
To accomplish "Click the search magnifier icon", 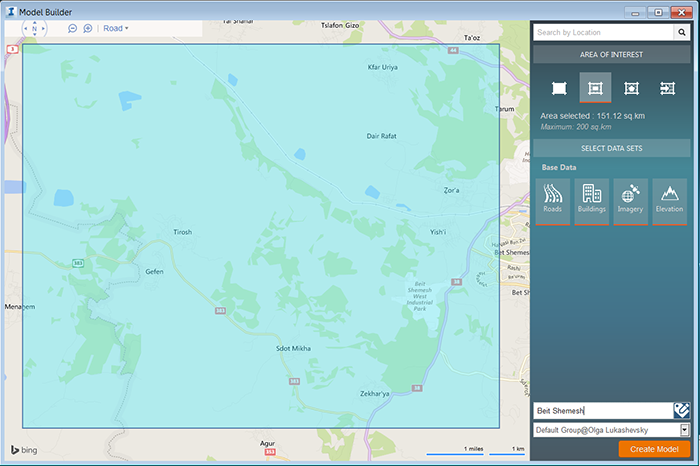I will [682, 33].
